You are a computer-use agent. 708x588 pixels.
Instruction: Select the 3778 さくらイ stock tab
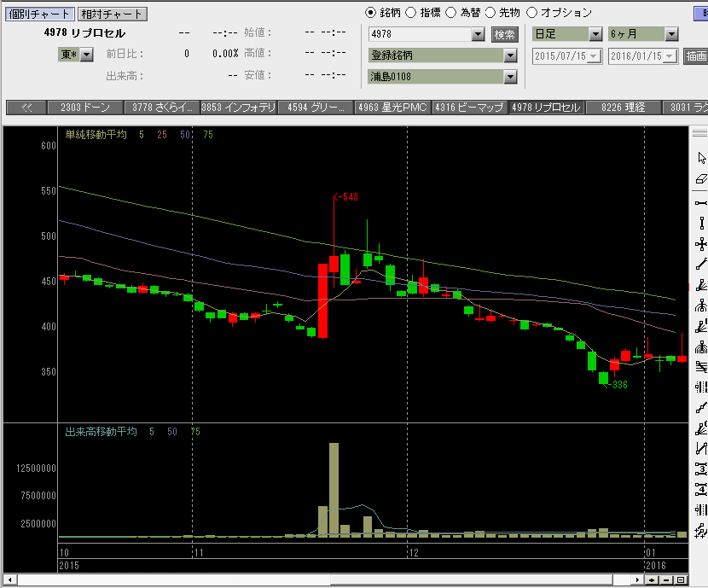point(162,108)
